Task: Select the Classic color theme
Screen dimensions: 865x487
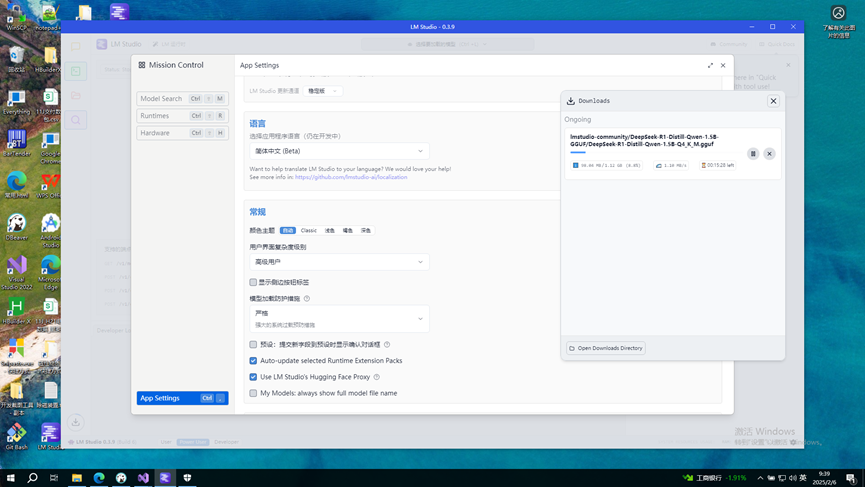Action: coord(309,231)
